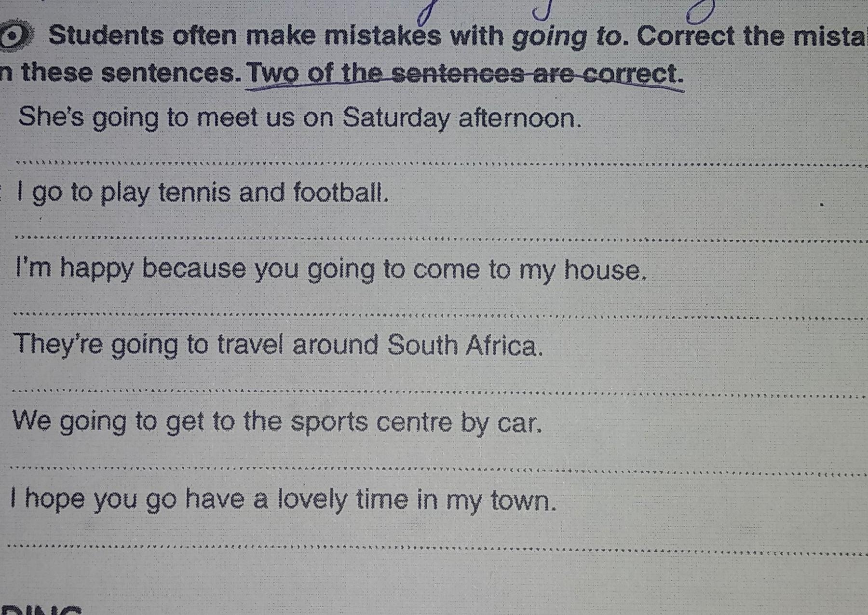Screen dimensions: 868x615
Task: Click the answer line below 'tennis and football'
Action: [x=441, y=238]
